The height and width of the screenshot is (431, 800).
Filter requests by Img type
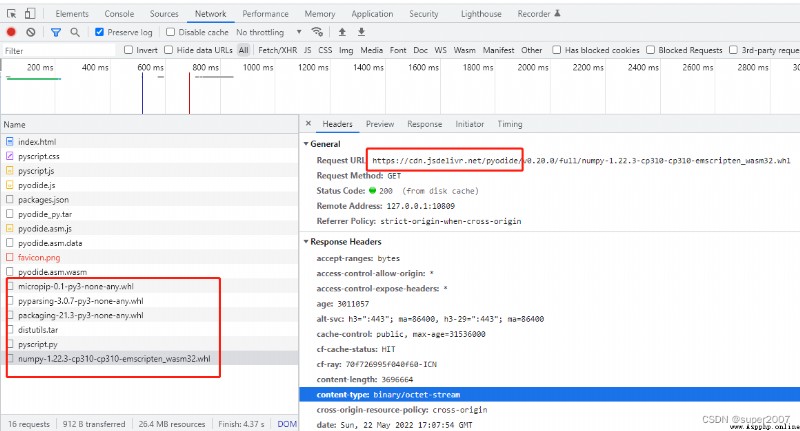click(346, 50)
